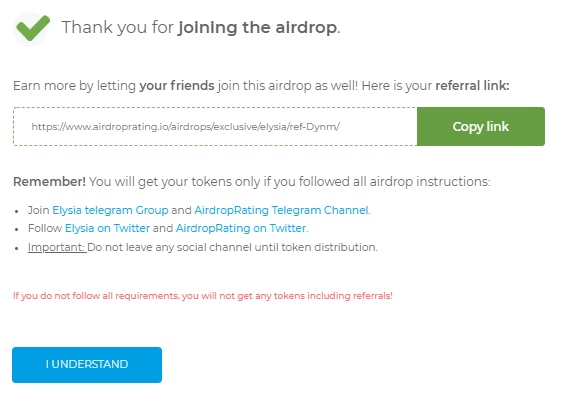Click the Copy link button
The height and width of the screenshot is (396, 573).
pyautogui.click(x=481, y=126)
